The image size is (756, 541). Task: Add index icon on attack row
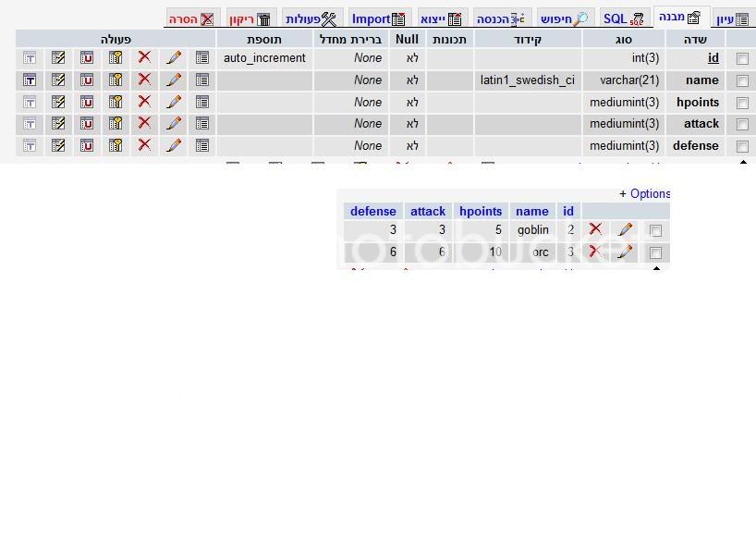[58, 124]
